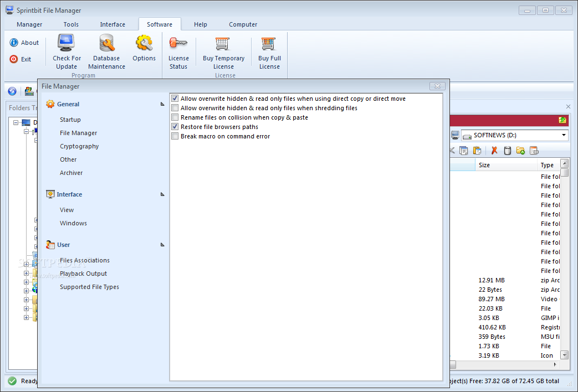The height and width of the screenshot is (392, 578).
Task: Open the Help ribbon tab
Action: coord(201,24)
